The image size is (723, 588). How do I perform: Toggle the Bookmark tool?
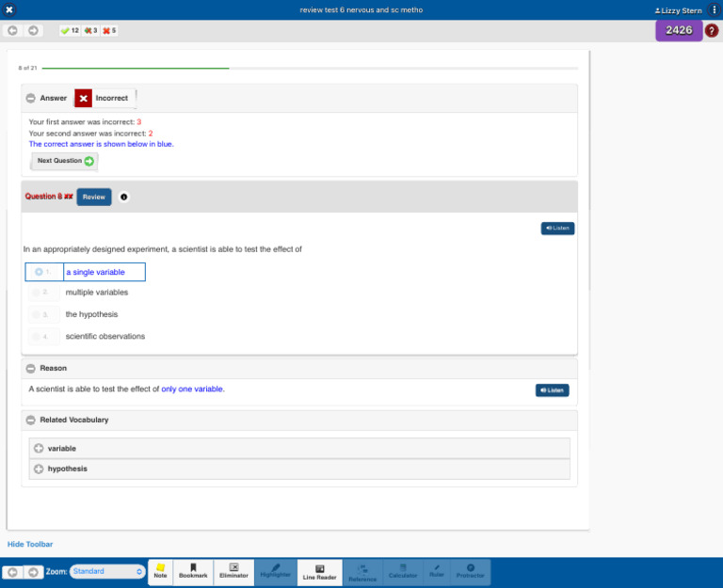(x=193, y=571)
